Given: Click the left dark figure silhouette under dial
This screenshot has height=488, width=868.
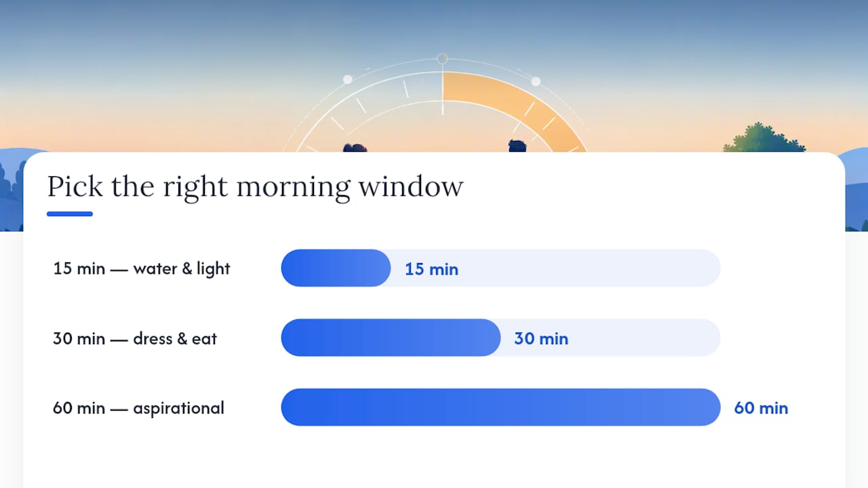Looking at the screenshot, I should coord(355,148).
